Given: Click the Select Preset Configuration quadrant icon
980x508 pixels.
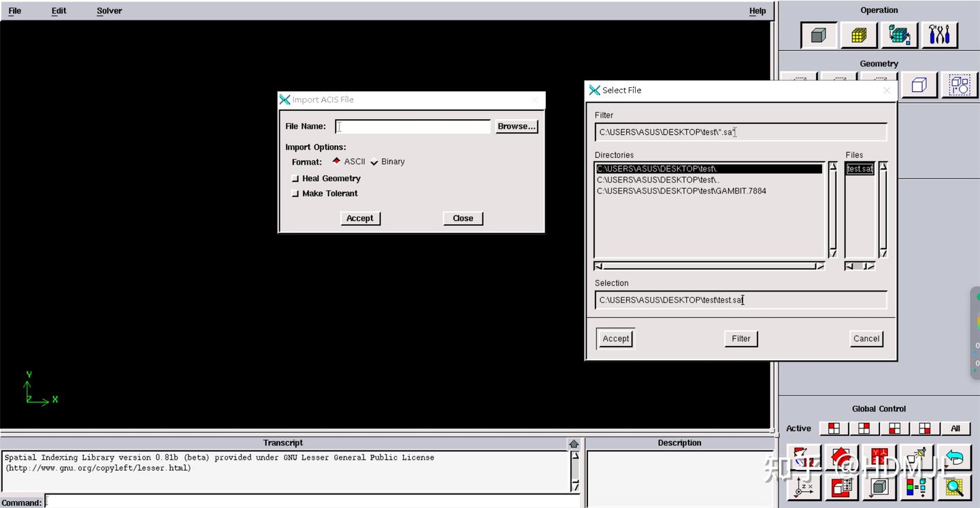Looking at the screenshot, I should 880,458.
